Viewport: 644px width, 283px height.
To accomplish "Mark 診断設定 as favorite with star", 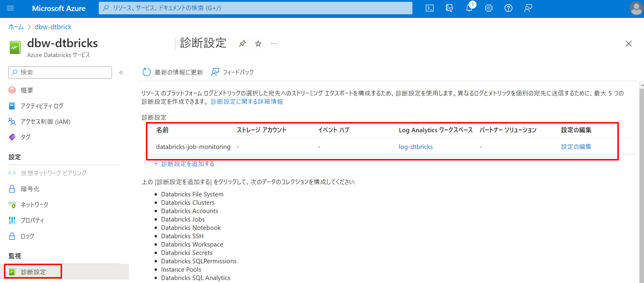I will click(x=258, y=44).
